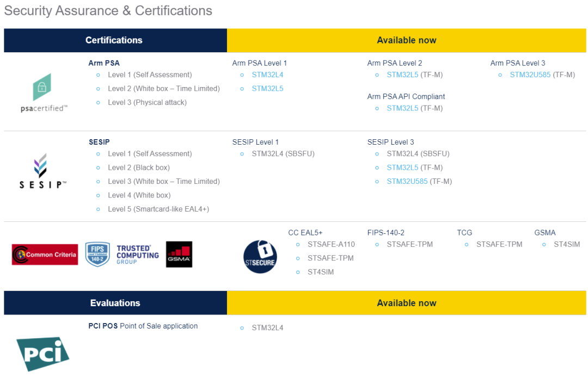Click Level 3 (Physical attack)

(x=147, y=102)
